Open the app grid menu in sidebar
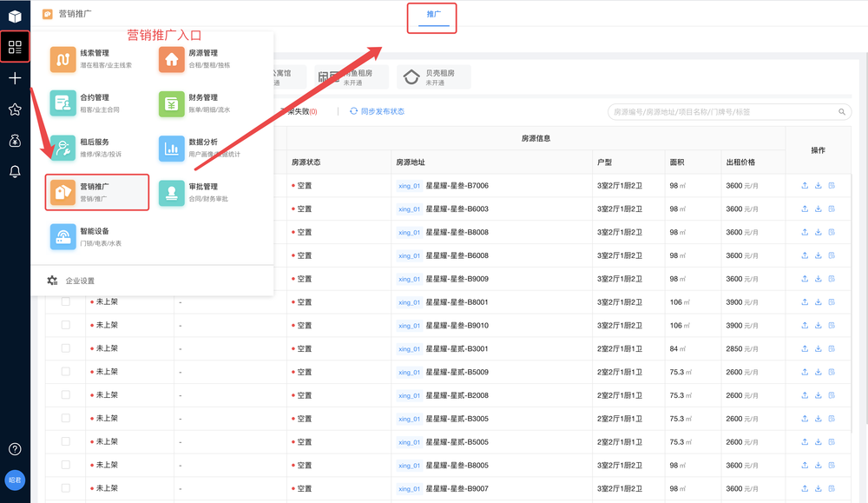 click(15, 47)
